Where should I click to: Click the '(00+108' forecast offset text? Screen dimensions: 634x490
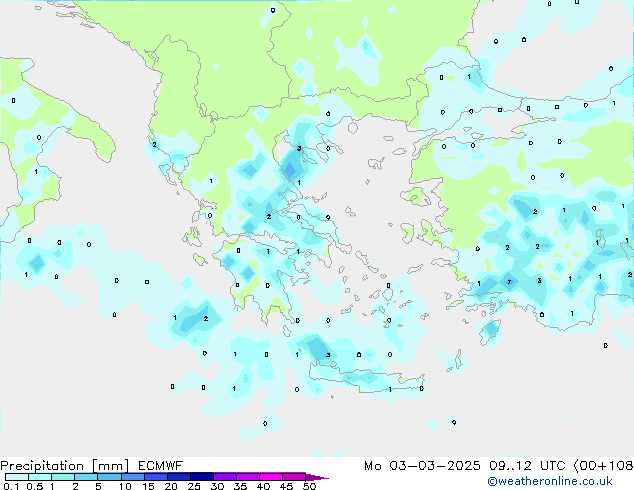coord(603,466)
